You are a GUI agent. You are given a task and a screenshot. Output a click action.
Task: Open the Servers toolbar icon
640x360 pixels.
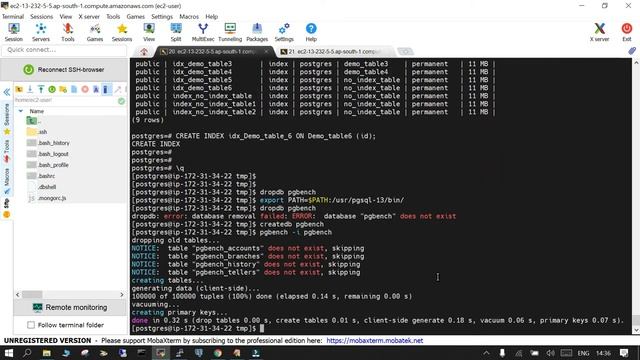(41, 32)
